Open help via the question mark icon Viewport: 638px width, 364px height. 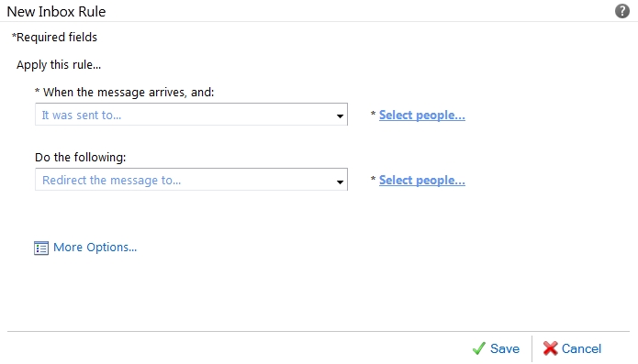point(622,11)
